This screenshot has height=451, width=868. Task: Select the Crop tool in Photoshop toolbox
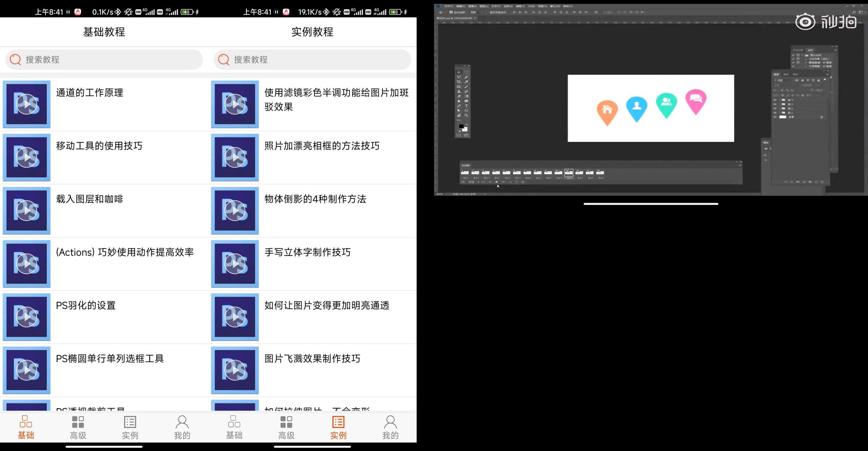pos(459,82)
